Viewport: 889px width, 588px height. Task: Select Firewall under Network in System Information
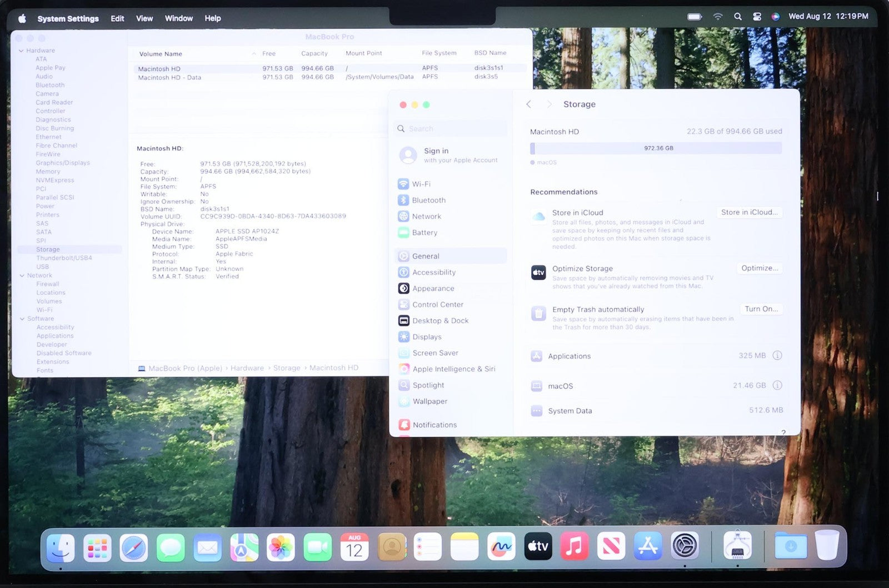[x=47, y=284]
